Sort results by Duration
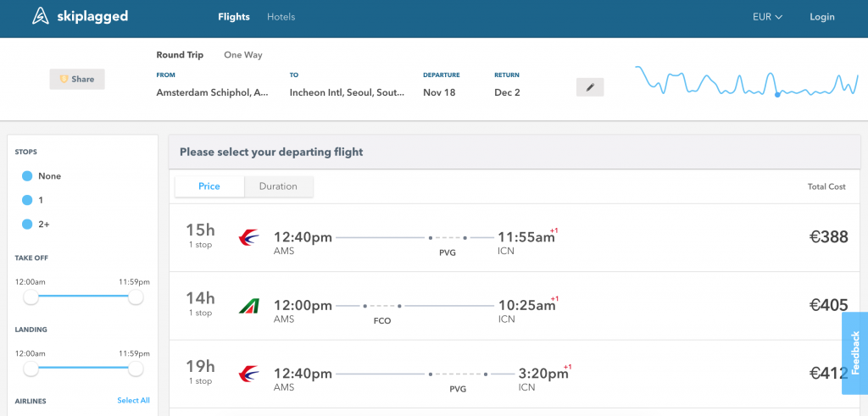The height and width of the screenshot is (416, 868). [x=278, y=186]
